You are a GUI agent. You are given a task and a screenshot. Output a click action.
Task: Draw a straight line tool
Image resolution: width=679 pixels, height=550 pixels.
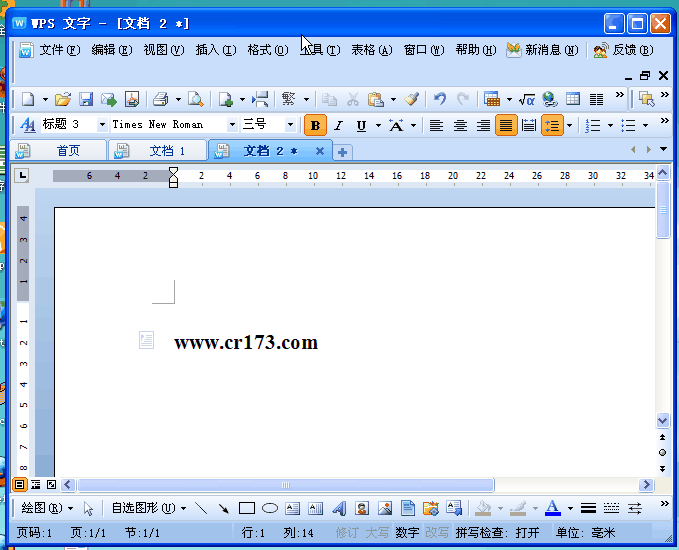pos(201,508)
